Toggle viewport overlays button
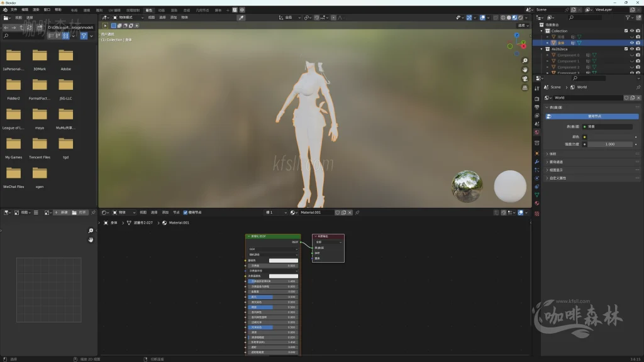This screenshot has width=644, height=362. tap(482, 18)
